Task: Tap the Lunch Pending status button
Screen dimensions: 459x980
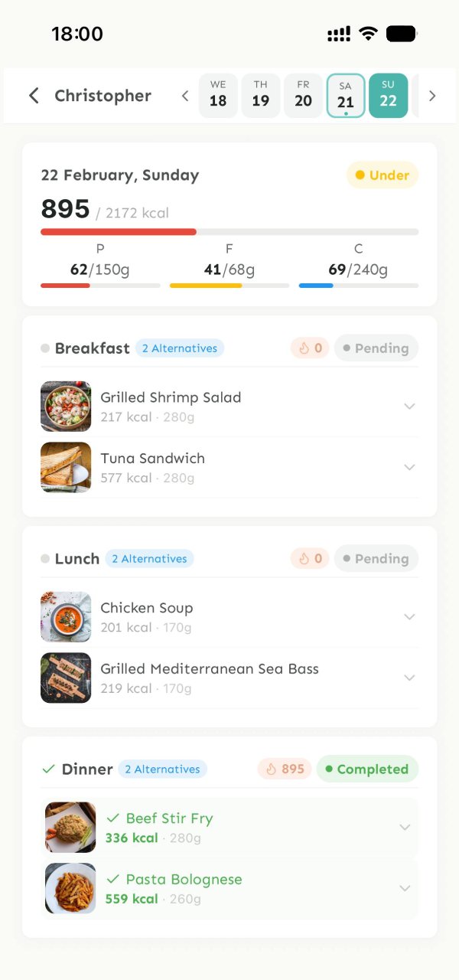Action: (376, 559)
